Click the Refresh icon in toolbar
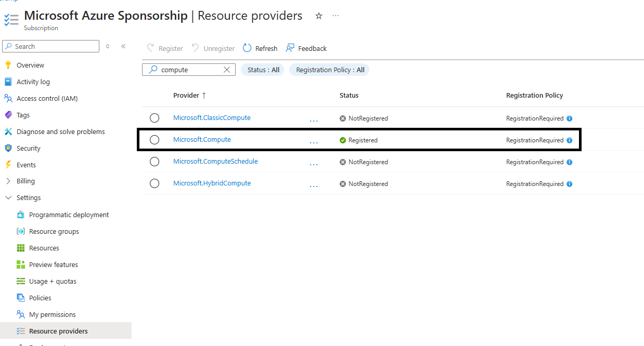The width and height of the screenshot is (644, 346). (x=247, y=48)
